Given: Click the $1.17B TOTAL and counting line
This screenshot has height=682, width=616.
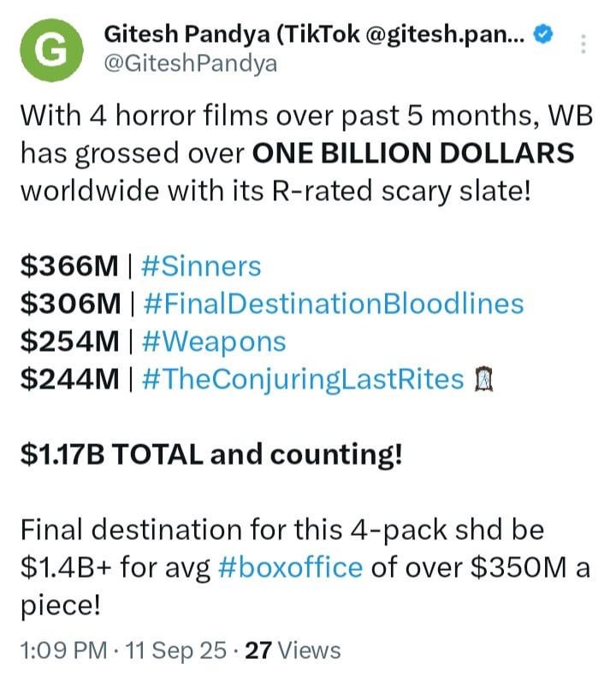Looking at the screenshot, I should 211,455.
